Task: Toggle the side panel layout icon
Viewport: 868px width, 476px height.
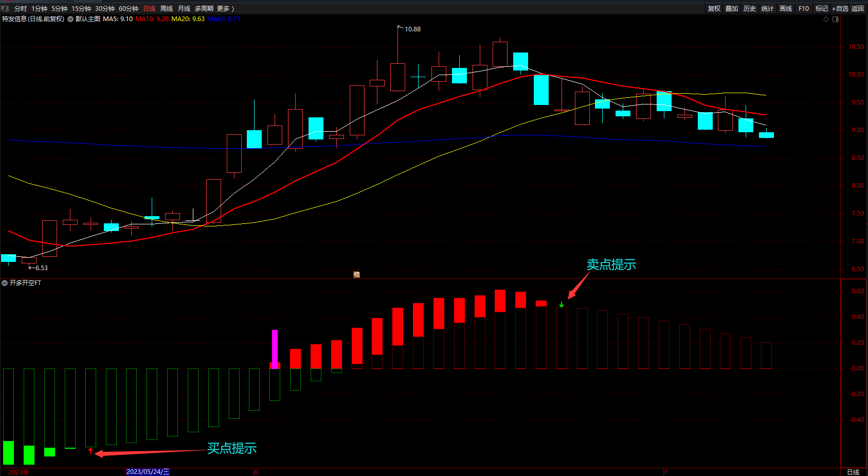Action: tap(836, 20)
